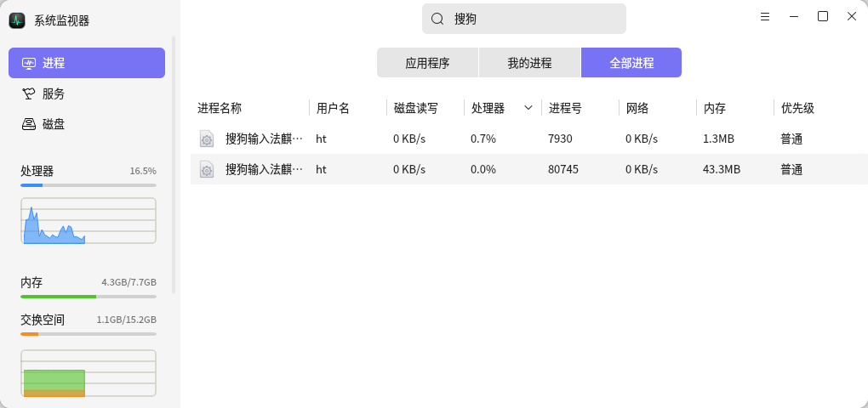Screen dimensions: 868x408
Task: Click the 处理器 label in sidebar
Action: [37, 171]
